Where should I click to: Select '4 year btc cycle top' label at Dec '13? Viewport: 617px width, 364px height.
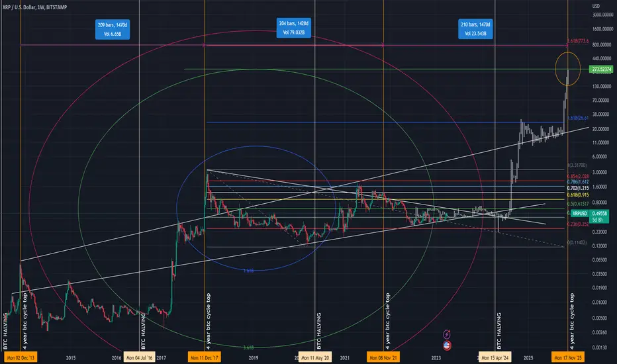click(x=24, y=321)
